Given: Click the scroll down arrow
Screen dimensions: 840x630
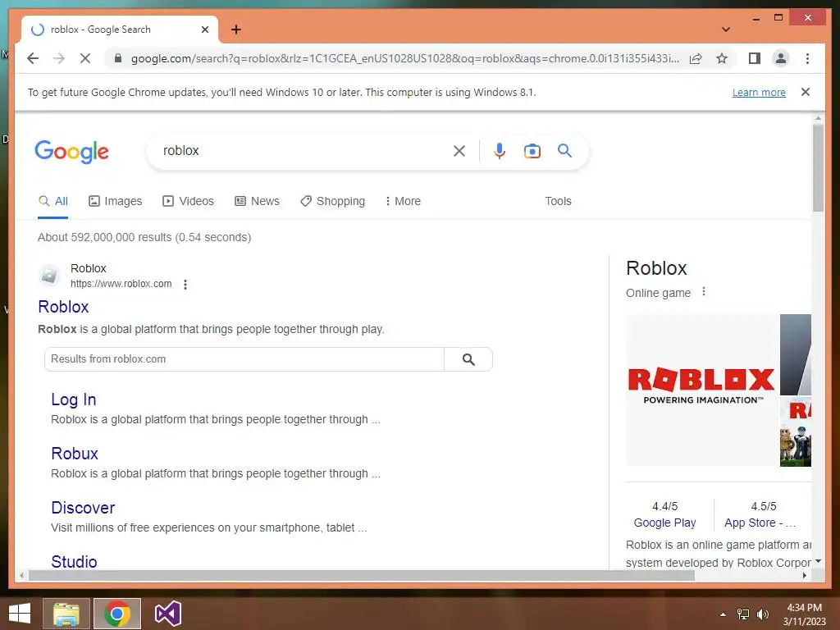Looking at the screenshot, I should [x=818, y=561].
